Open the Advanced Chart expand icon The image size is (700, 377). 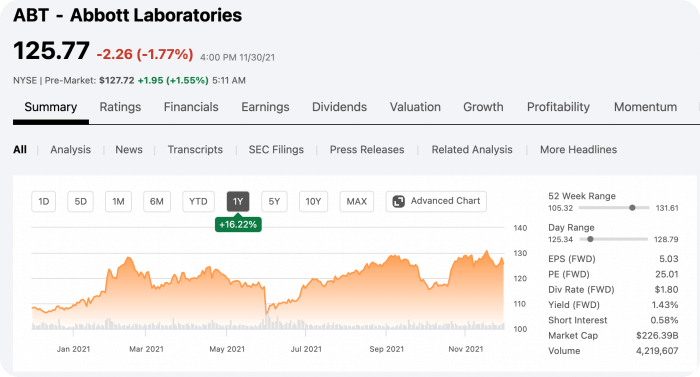(x=398, y=201)
